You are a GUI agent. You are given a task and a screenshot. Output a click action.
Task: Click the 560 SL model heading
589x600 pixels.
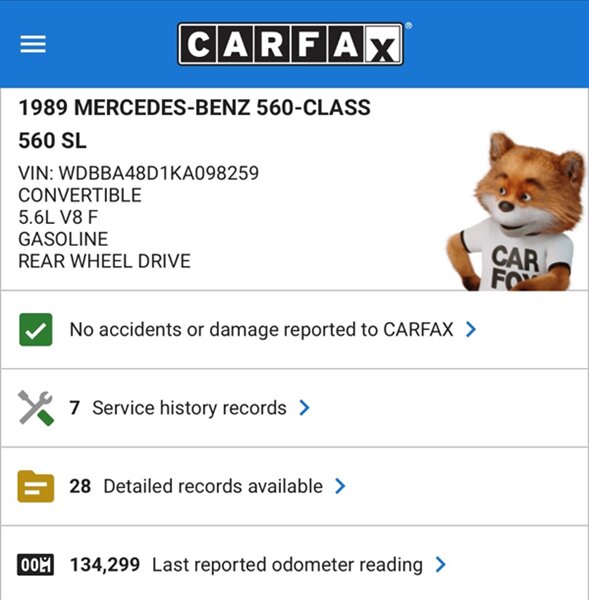(x=52, y=140)
